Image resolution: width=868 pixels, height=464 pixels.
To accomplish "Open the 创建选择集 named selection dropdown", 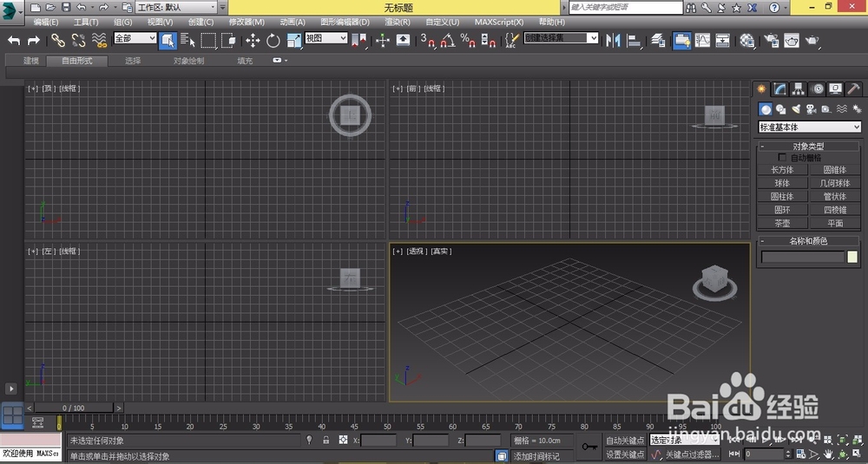I will pos(562,38).
